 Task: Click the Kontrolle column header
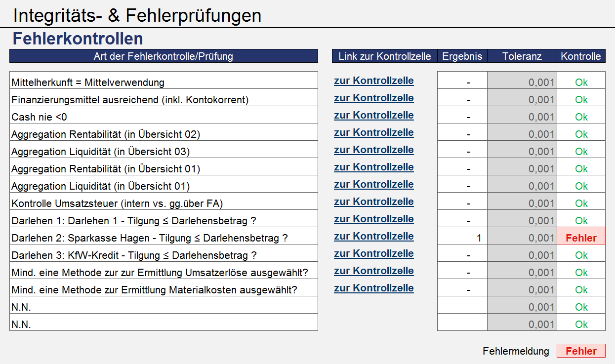point(581,56)
